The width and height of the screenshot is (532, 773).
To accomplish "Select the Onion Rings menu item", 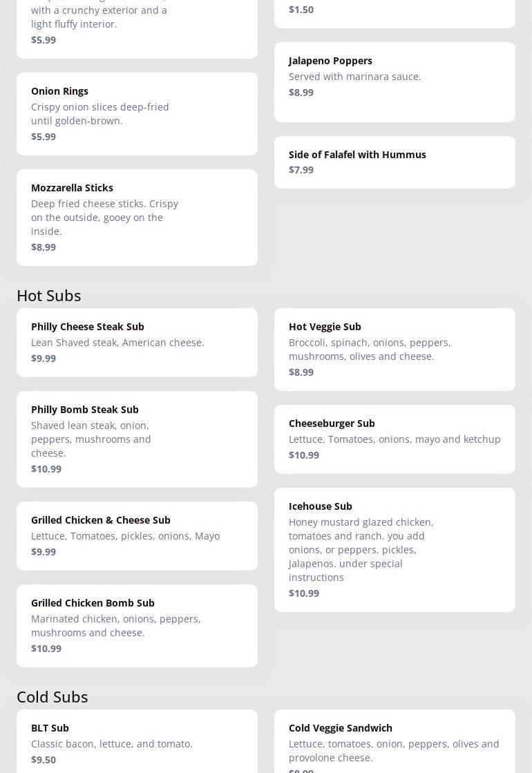I will click(x=137, y=113).
